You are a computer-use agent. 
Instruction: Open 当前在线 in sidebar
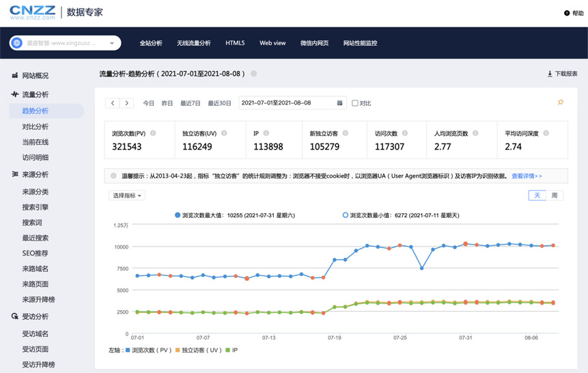click(x=36, y=142)
